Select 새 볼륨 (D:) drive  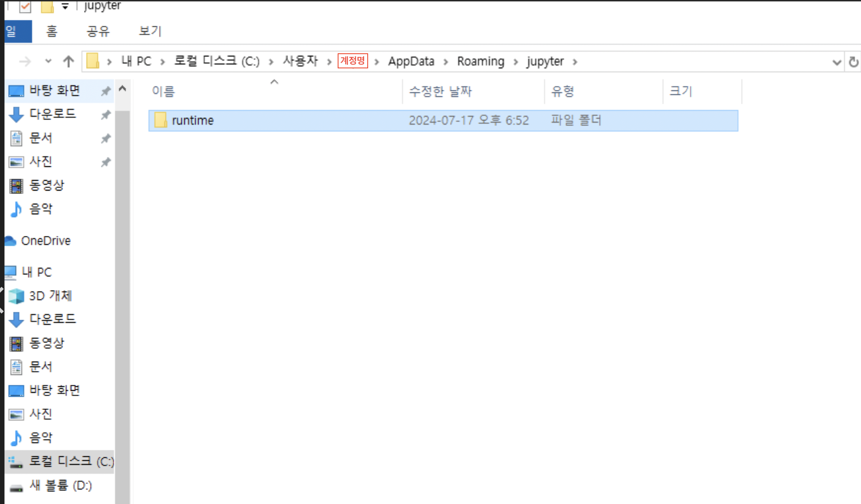pos(60,485)
